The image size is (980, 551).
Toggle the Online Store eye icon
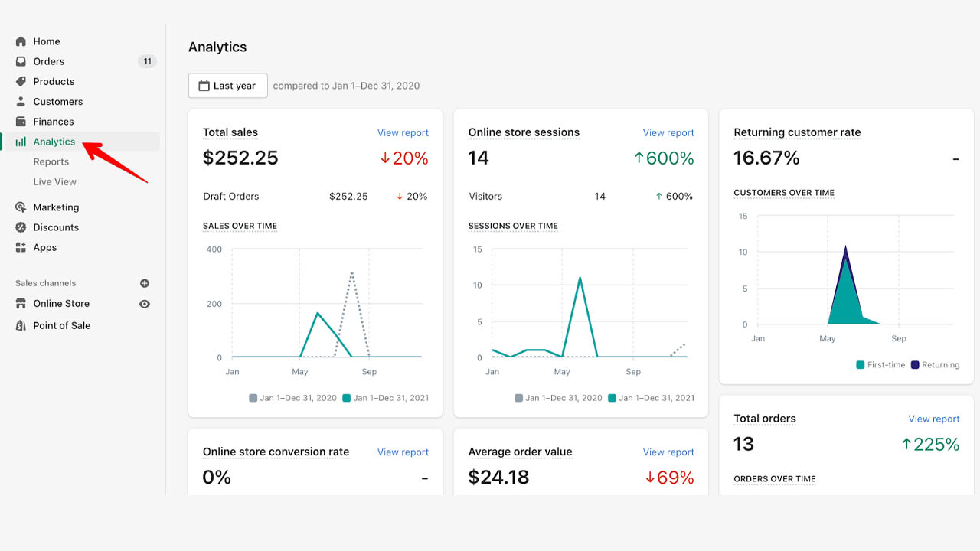145,304
